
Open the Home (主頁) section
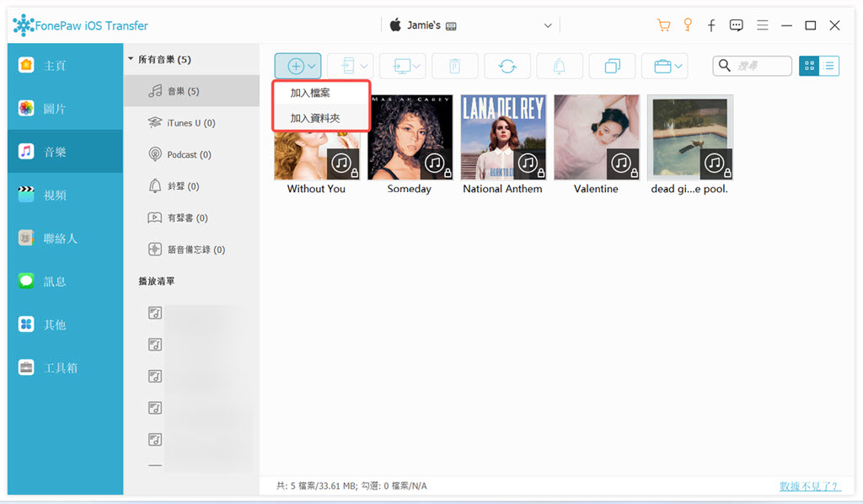(x=65, y=66)
